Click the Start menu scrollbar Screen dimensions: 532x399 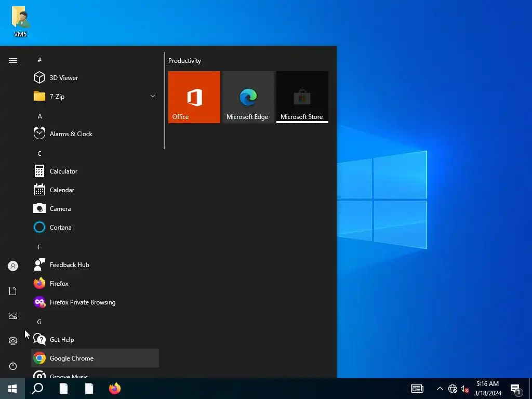point(164,100)
